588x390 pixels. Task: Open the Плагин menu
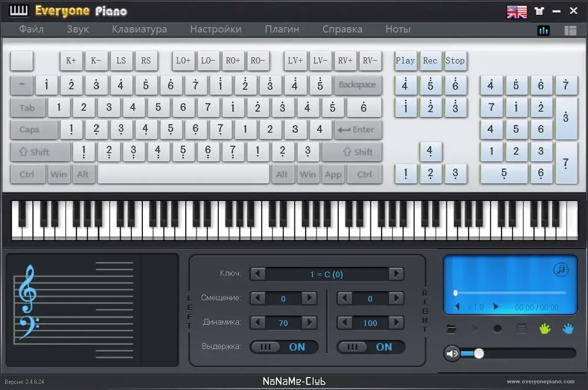282,29
